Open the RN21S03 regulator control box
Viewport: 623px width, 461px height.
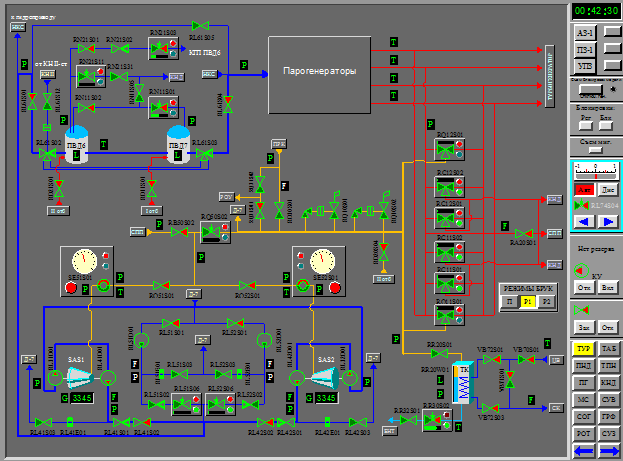[x=163, y=48]
